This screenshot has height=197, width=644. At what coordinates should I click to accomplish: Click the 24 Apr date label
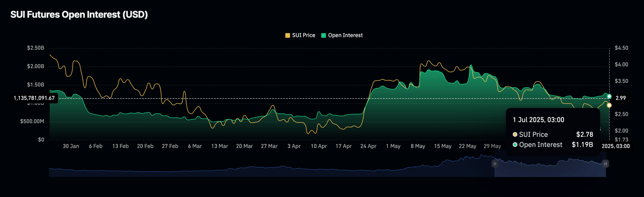(368, 146)
